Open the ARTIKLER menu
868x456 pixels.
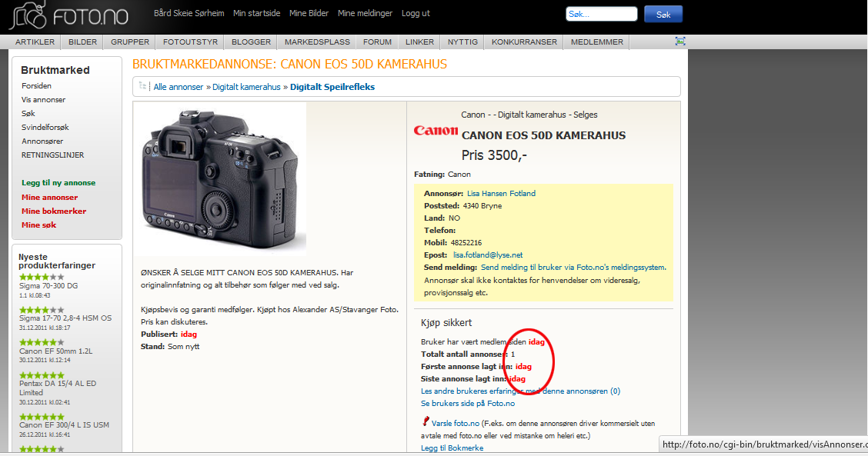click(35, 42)
